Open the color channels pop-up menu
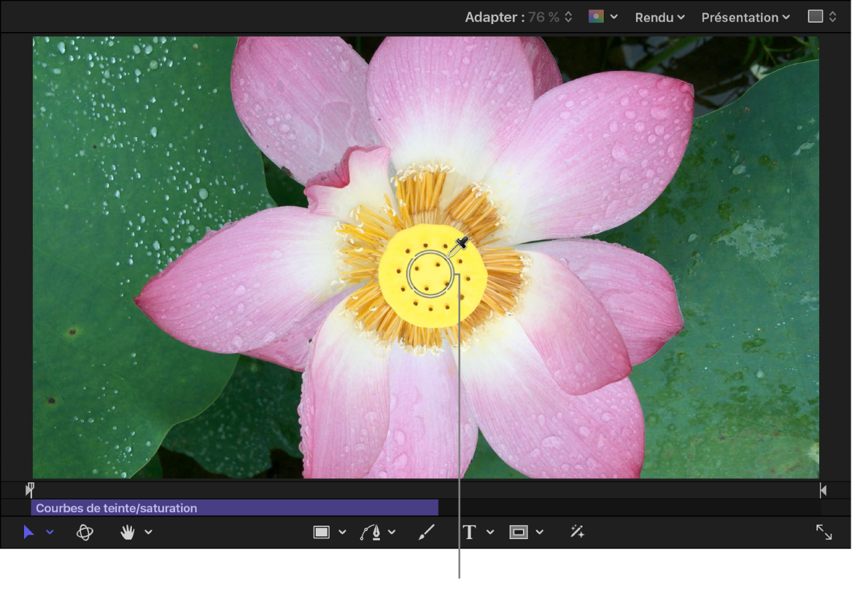The height and width of the screenshot is (616, 852). pyautogui.click(x=603, y=17)
